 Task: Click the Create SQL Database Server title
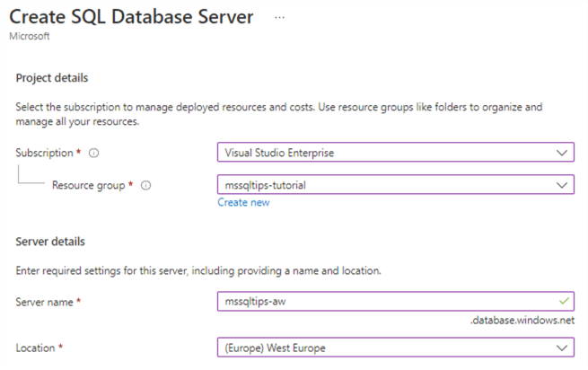click(131, 17)
